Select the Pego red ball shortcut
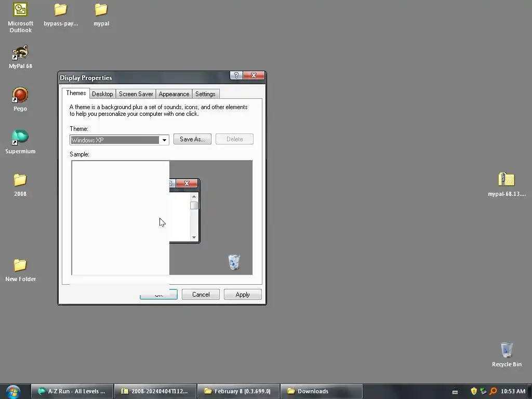 click(20, 99)
